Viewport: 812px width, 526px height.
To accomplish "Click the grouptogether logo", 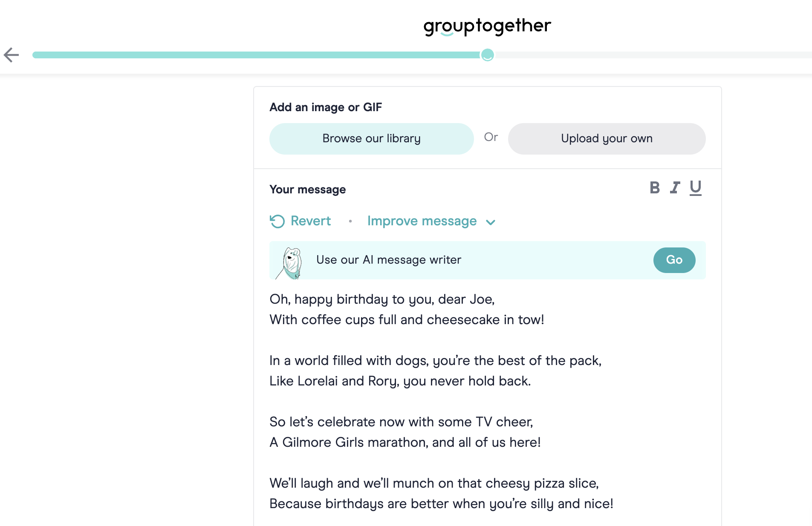I will coord(487,26).
